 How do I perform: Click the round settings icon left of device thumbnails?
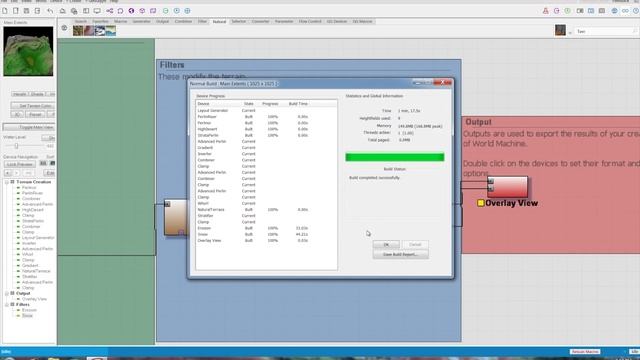tap(64, 28)
